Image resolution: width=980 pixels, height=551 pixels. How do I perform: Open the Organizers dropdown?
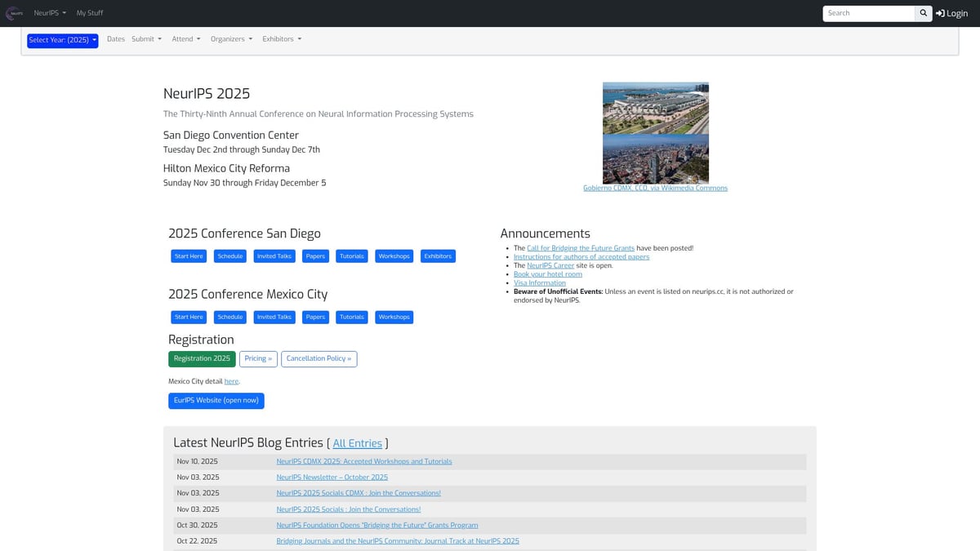[229, 38]
